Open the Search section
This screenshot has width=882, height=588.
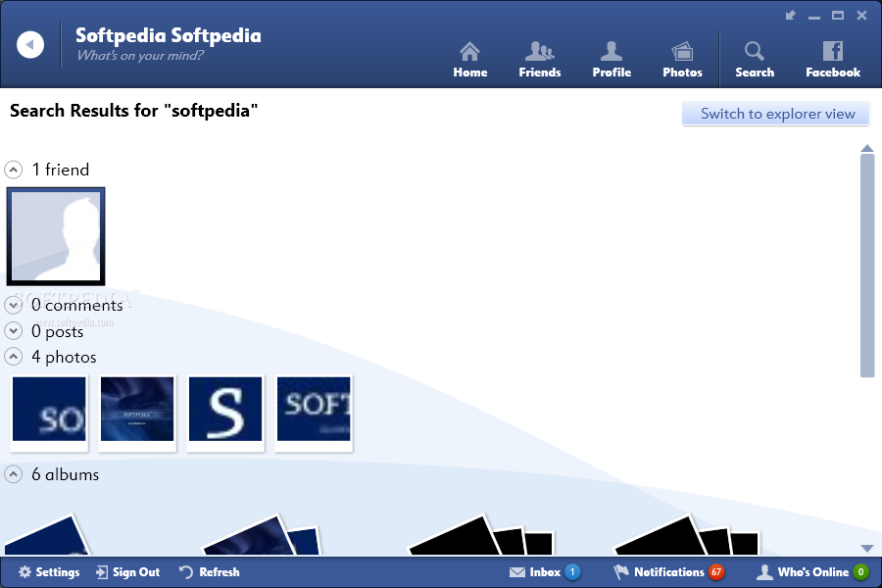pos(755,60)
